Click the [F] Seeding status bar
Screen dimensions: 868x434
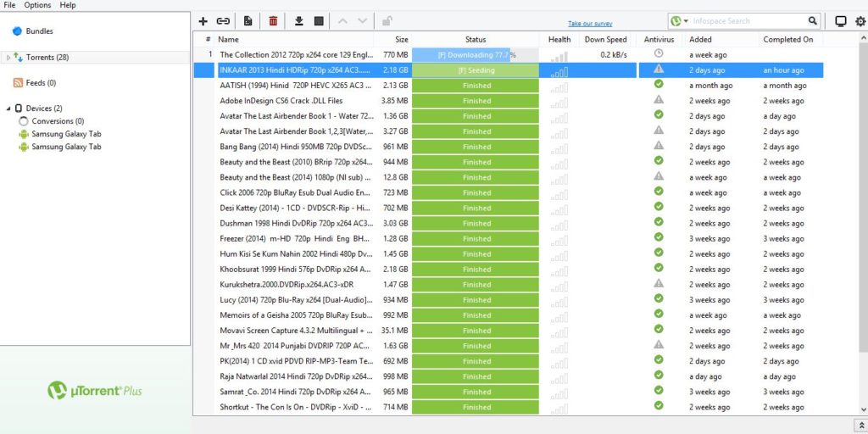coord(476,70)
